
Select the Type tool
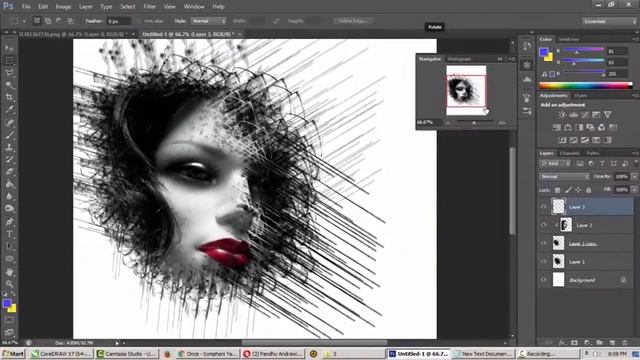click(x=9, y=234)
